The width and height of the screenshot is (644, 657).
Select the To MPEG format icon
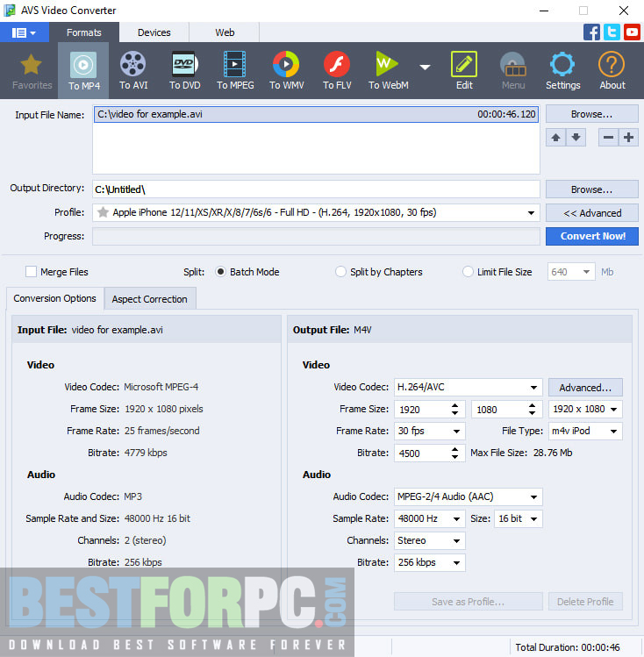[235, 71]
